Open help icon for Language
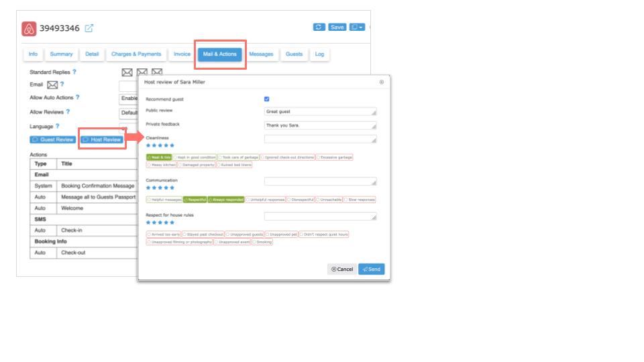 click(58, 126)
